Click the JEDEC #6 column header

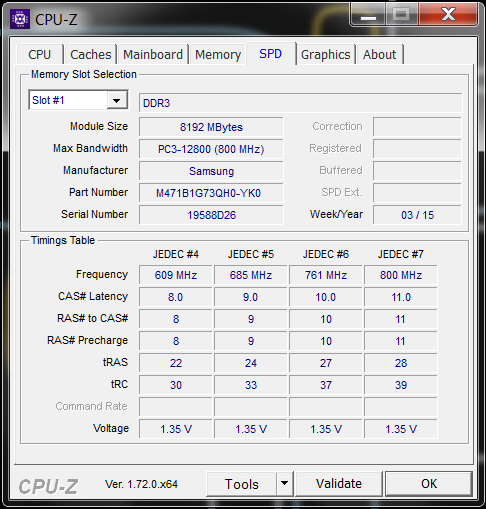326,254
